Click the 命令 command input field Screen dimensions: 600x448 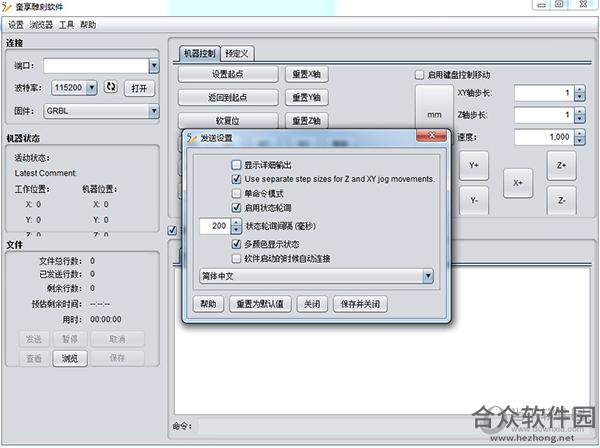coord(394,426)
